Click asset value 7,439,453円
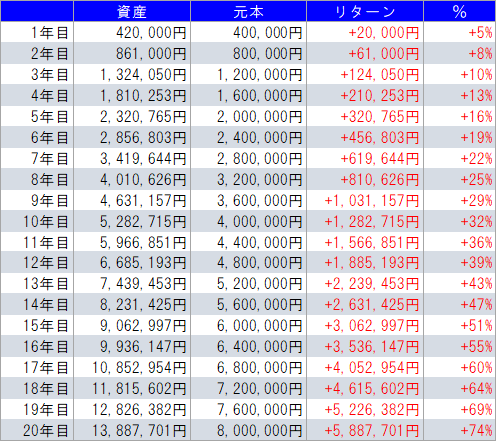 point(143,284)
